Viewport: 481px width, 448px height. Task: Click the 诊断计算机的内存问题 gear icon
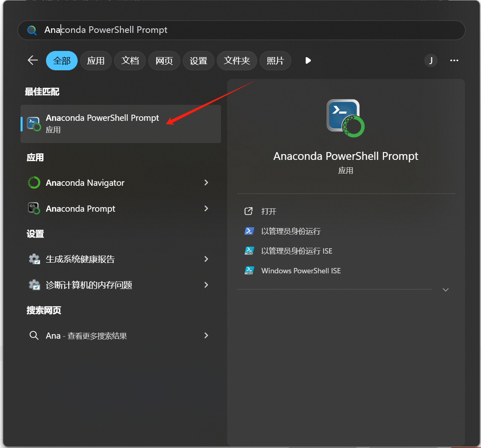pyautogui.click(x=34, y=285)
